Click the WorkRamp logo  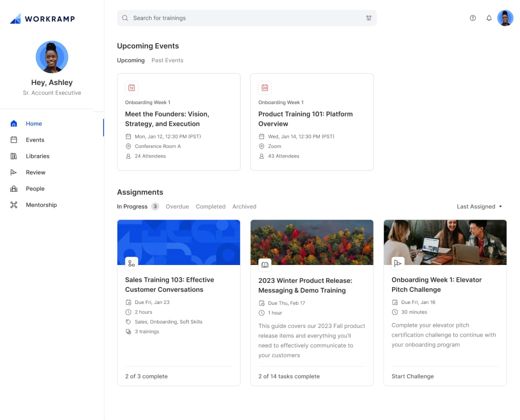(x=42, y=19)
